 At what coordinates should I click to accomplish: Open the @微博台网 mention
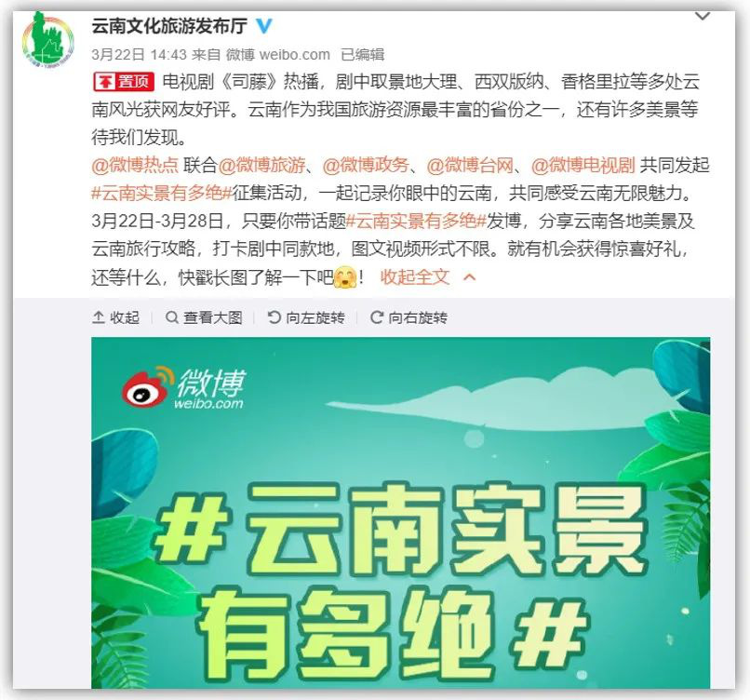point(470,165)
